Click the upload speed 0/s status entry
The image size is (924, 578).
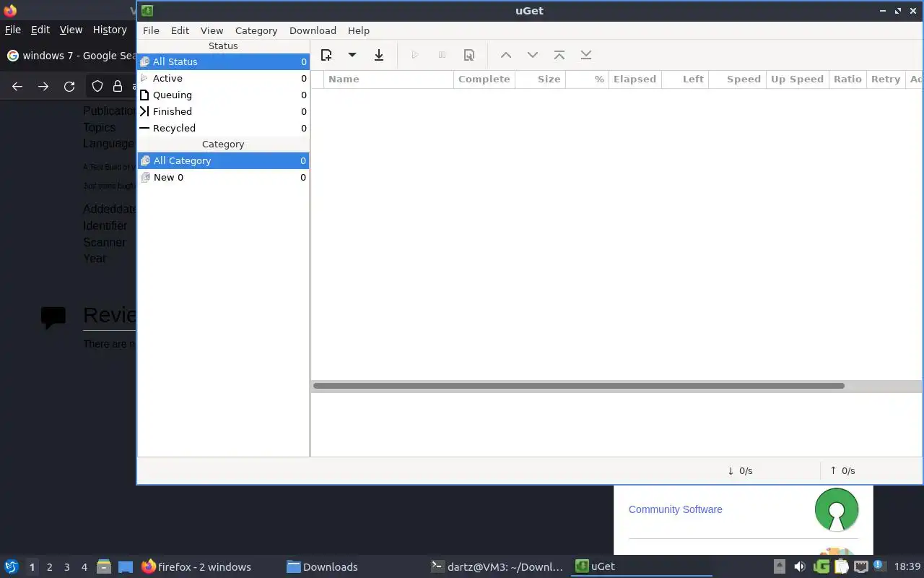click(842, 470)
